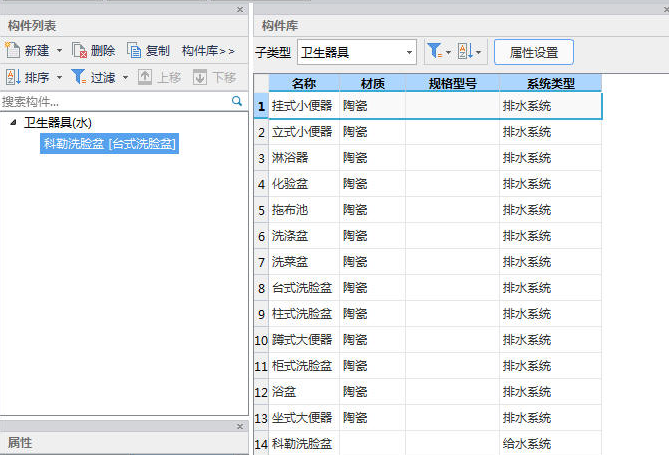Click the 名称 column header
669x455 pixels.
point(303,82)
